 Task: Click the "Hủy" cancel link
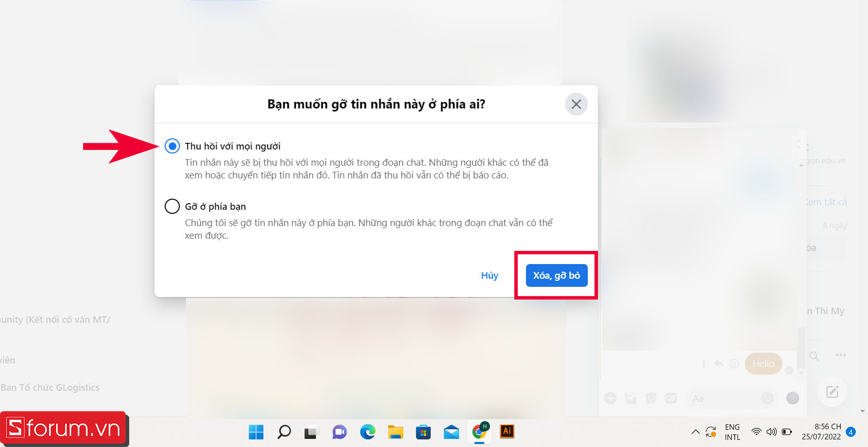(489, 275)
